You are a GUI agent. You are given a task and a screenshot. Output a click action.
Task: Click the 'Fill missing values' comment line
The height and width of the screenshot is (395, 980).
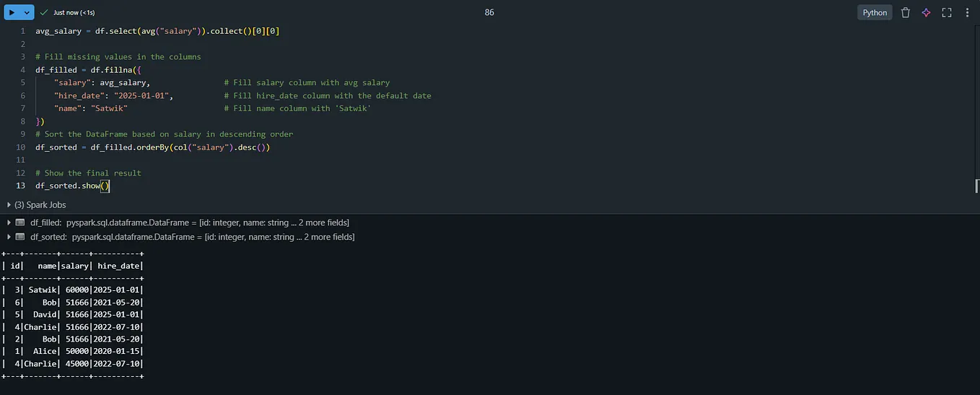point(118,57)
